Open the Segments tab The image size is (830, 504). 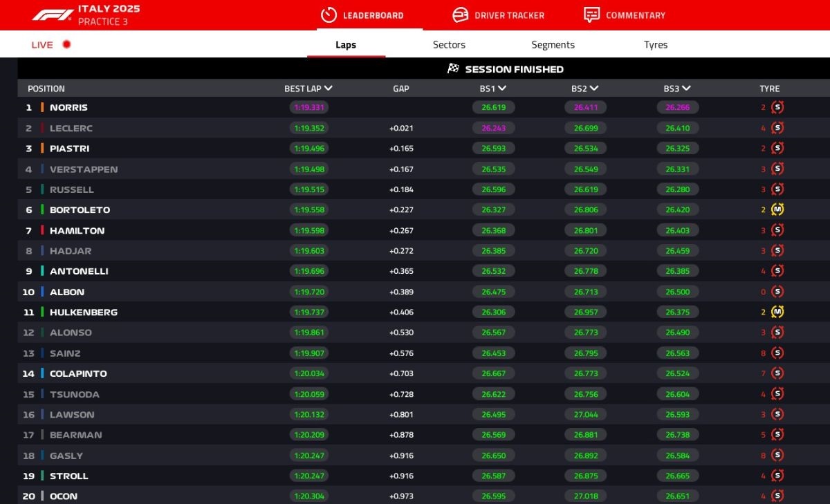(x=553, y=44)
